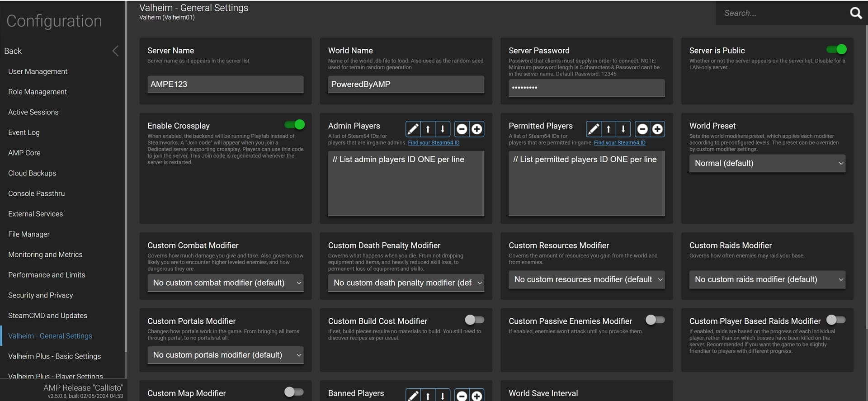868x401 pixels.
Task: Expand the Custom Raids Modifier dropdown
Action: point(767,279)
